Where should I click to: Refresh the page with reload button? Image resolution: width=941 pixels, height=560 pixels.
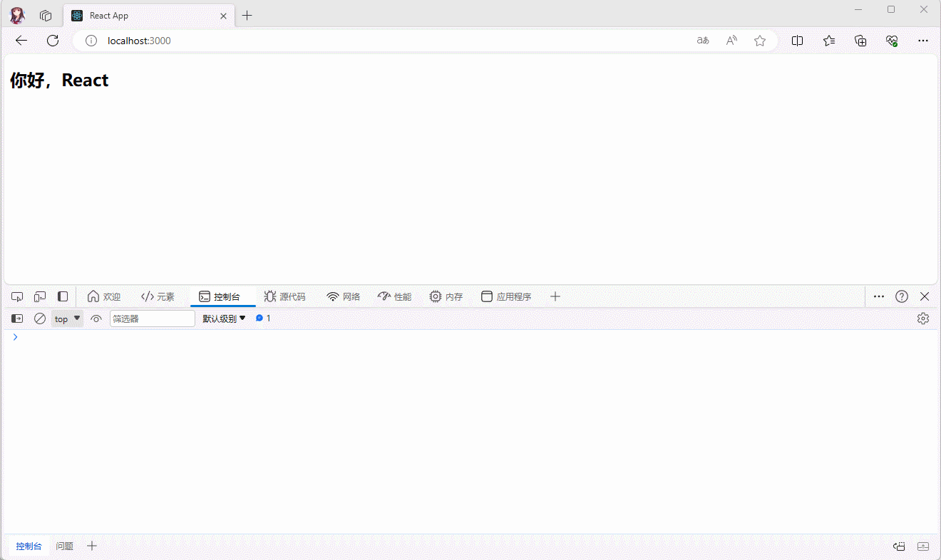point(53,41)
